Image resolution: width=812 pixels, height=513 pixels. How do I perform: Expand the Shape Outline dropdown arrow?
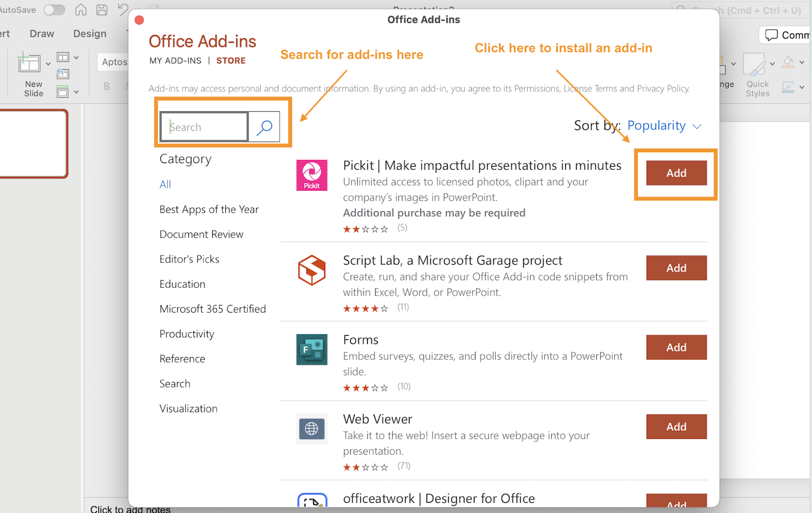[x=802, y=87]
